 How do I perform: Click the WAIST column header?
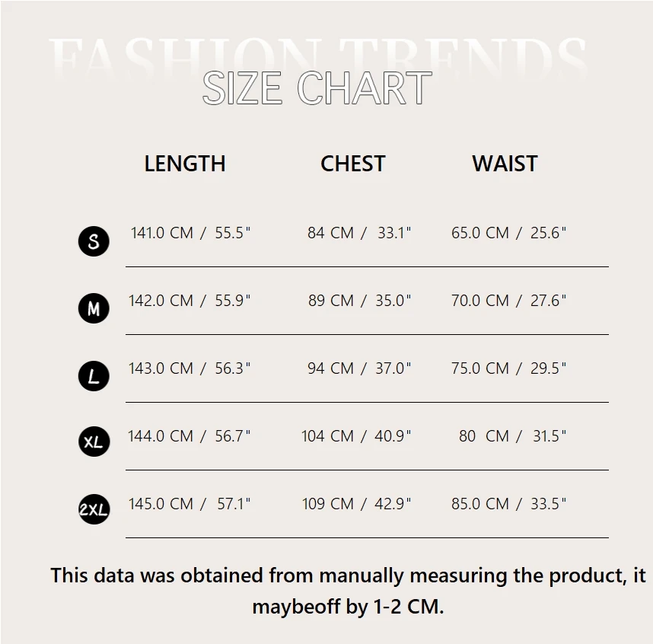505,164
